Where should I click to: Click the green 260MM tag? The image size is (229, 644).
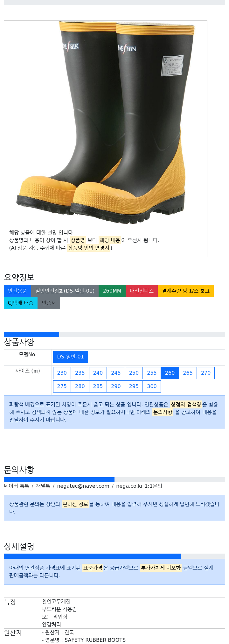pos(112,291)
